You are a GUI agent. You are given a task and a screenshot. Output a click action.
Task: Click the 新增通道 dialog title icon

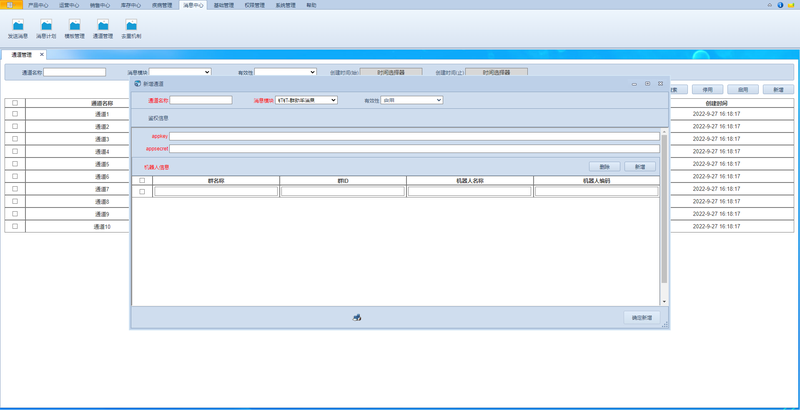tap(137, 84)
